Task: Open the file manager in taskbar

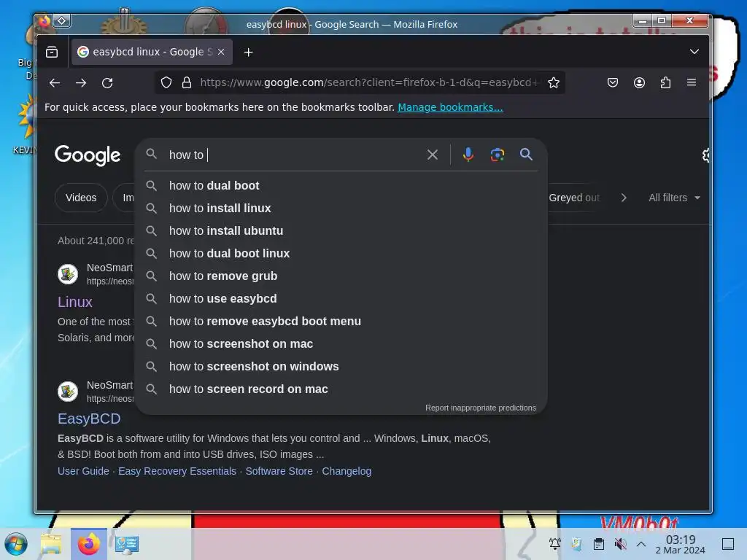Action: [52, 544]
